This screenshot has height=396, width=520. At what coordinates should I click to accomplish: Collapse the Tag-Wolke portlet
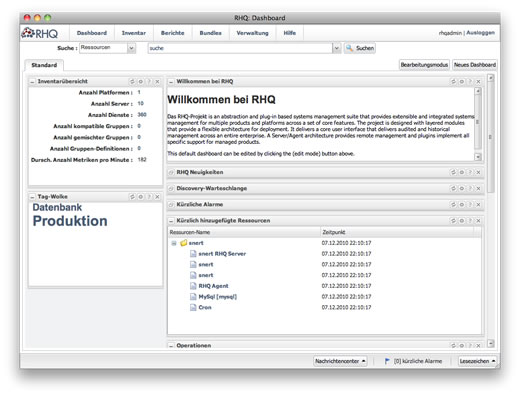pyautogui.click(x=32, y=197)
